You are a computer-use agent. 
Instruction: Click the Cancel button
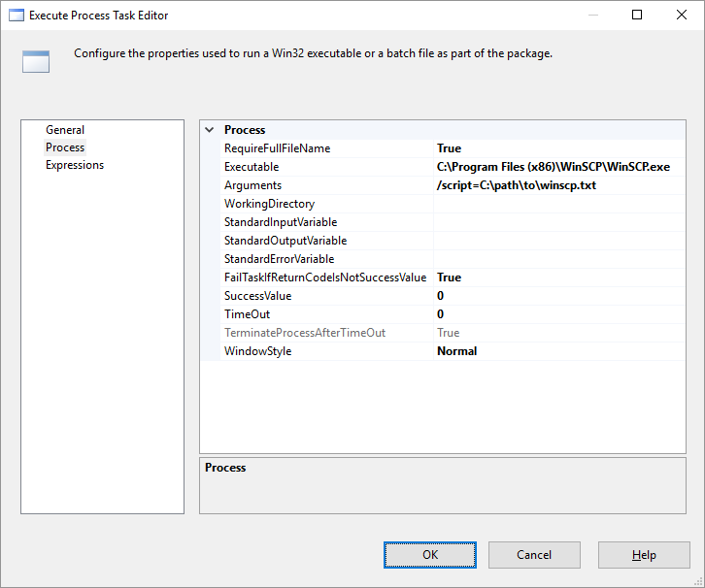534,555
